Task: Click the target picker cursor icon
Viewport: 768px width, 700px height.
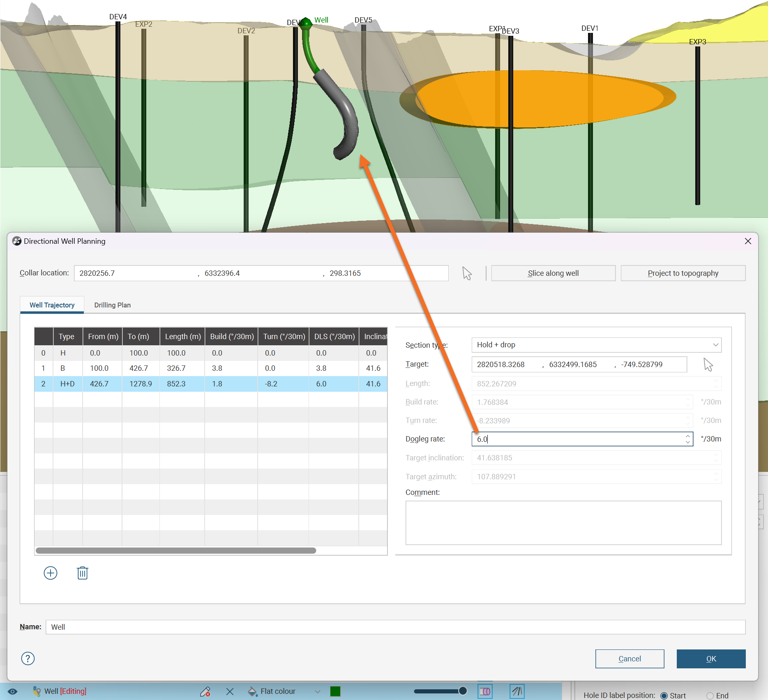Action: tap(708, 365)
